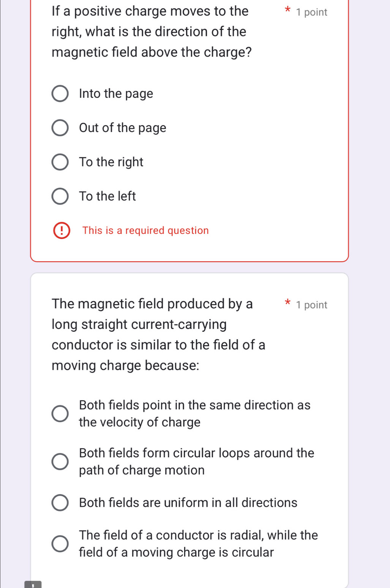Choose the "Out of the page" radio button
Image resolution: width=390 pixels, height=588 pixels.
coord(60,128)
